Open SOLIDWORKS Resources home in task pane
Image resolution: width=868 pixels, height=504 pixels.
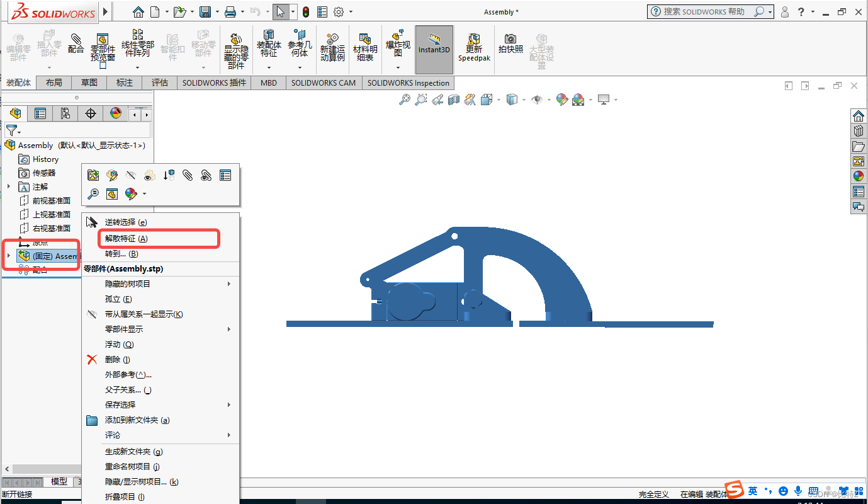(859, 117)
